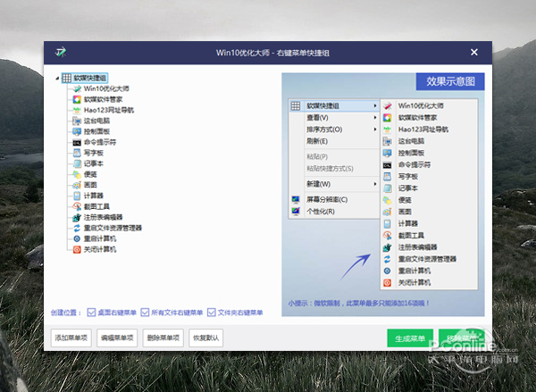Click the 删除菜单项 button

[163, 338]
